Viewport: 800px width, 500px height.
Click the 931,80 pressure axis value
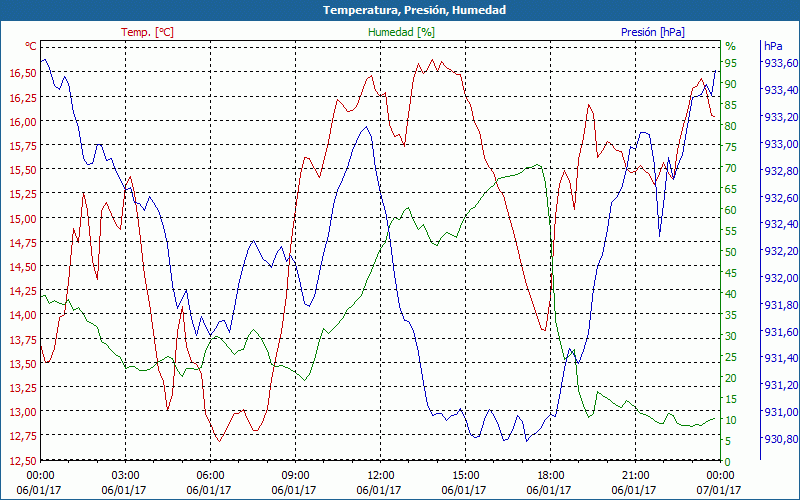click(x=781, y=305)
